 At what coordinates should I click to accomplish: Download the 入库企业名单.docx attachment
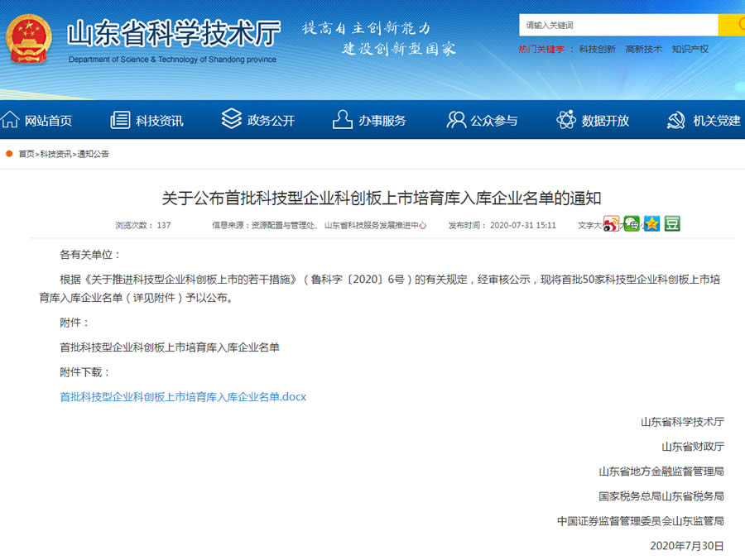pyautogui.click(x=183, y=397)
